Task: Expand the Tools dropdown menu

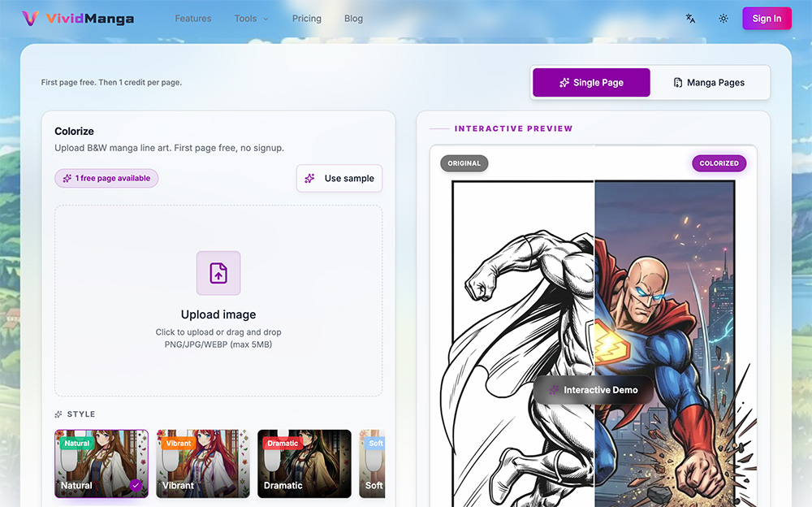Action: (251, 19)
